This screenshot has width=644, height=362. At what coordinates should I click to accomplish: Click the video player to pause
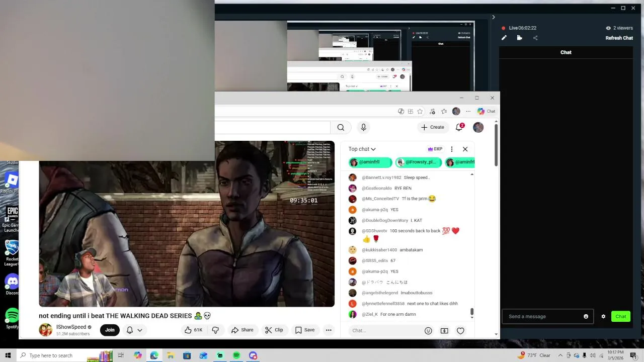[187, 224]
